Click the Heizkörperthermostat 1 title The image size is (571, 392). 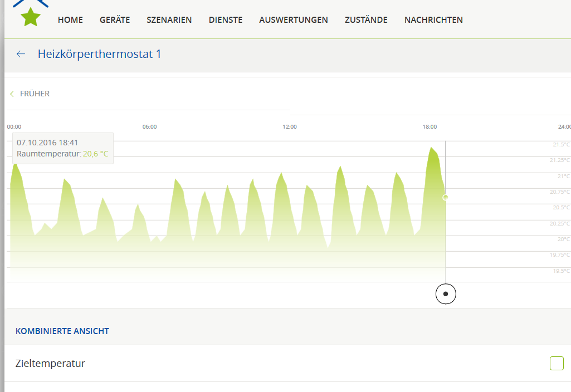pyautogui.click(x=99, y=54)
